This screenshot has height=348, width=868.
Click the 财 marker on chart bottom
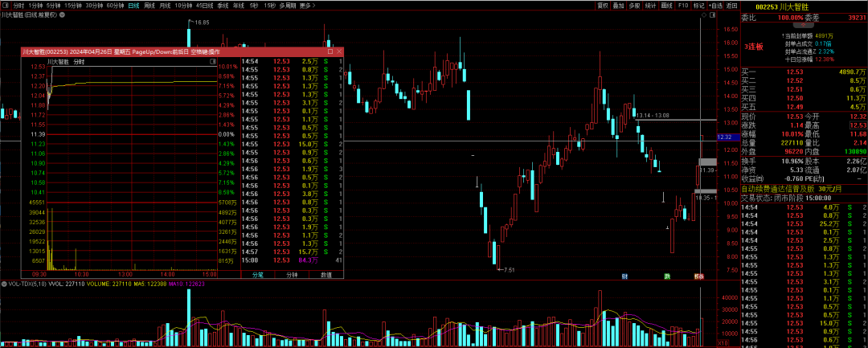[624, 276]
